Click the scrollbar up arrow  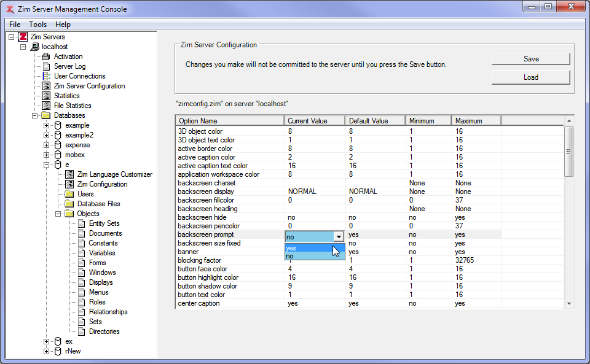tap(569, 120)
